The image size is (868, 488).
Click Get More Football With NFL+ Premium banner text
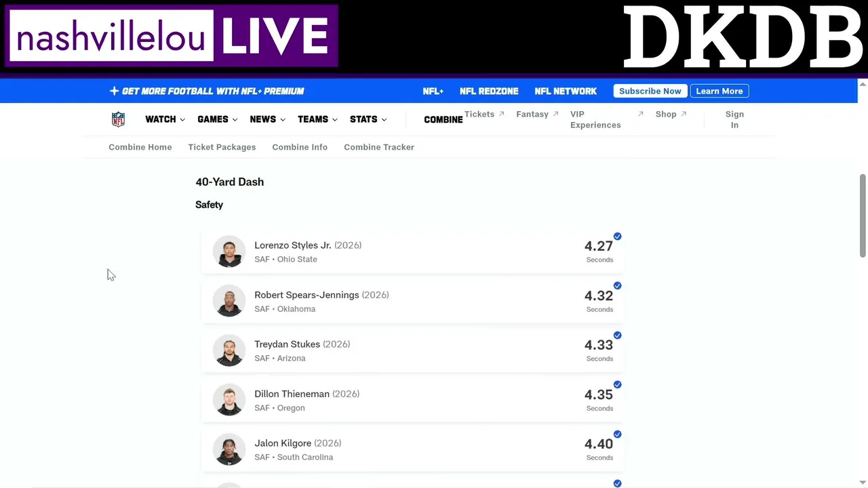pos(213,91)
